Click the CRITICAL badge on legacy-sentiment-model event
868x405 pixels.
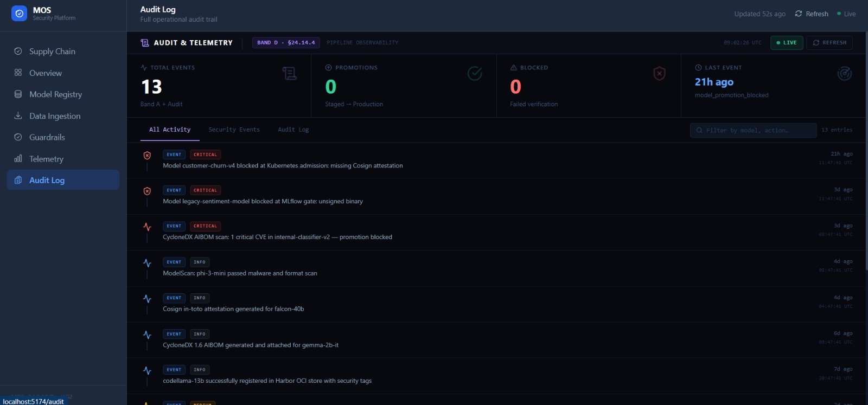point(205,190)
